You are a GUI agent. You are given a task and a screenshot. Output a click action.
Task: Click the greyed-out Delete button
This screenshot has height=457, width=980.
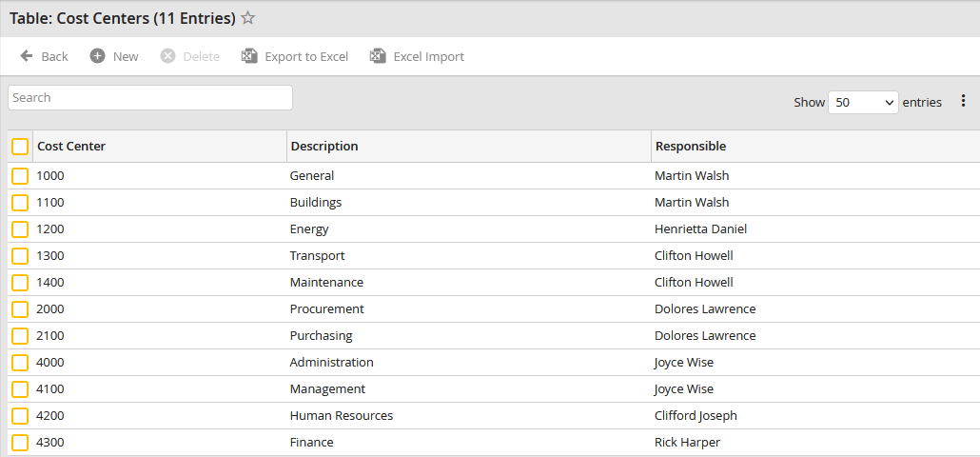(x=190, y=56)
